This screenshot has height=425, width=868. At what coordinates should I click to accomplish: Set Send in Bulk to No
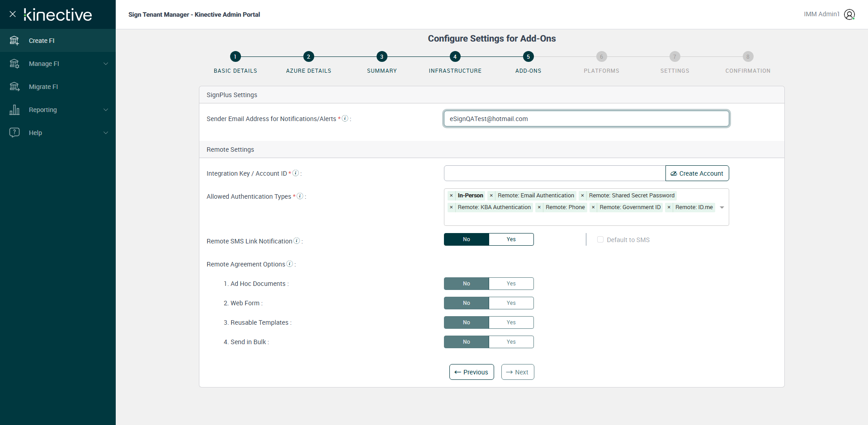click(466, 342)
